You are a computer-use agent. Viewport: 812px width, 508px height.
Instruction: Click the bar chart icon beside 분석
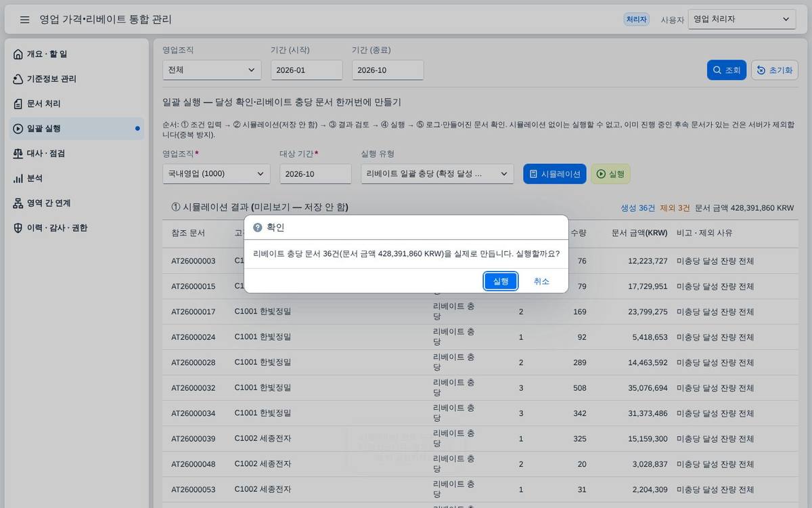coord(18,178)
